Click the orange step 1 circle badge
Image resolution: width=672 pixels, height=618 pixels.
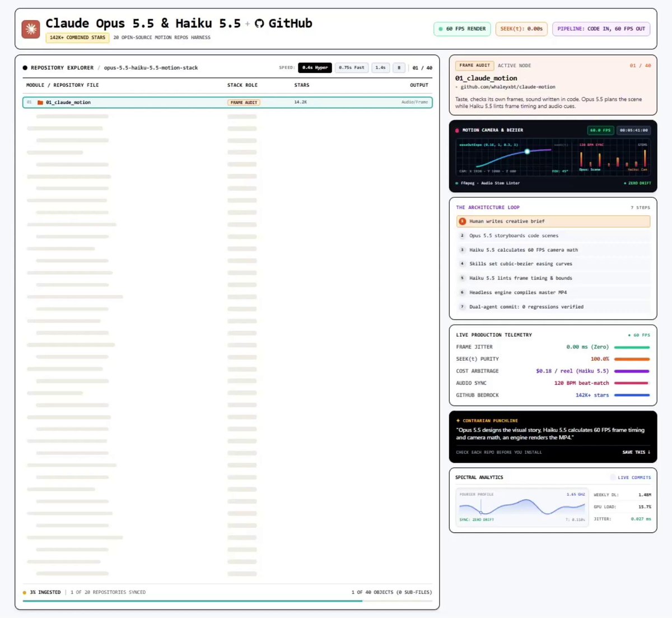pyautogui.click(x=463, y=221)
